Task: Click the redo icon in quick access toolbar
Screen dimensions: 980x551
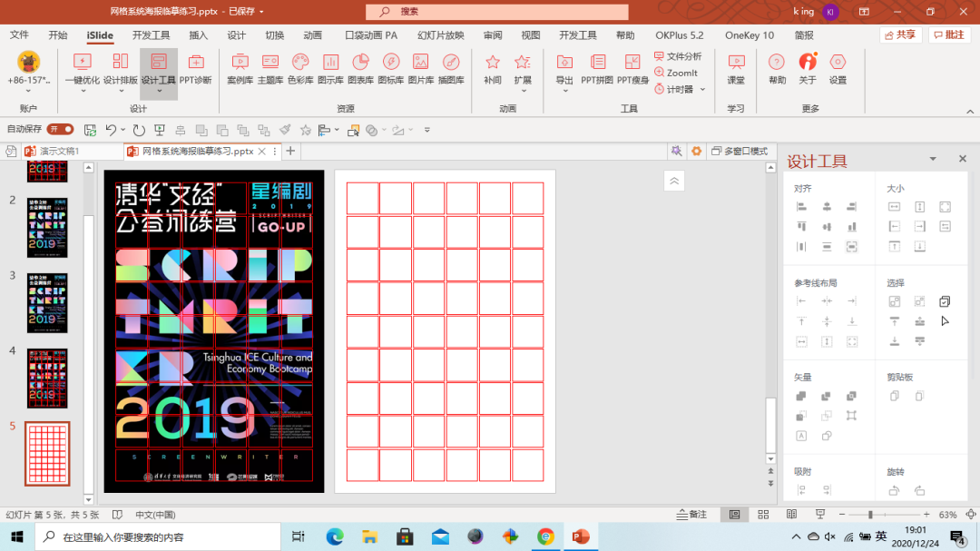Action: point(139,130)
